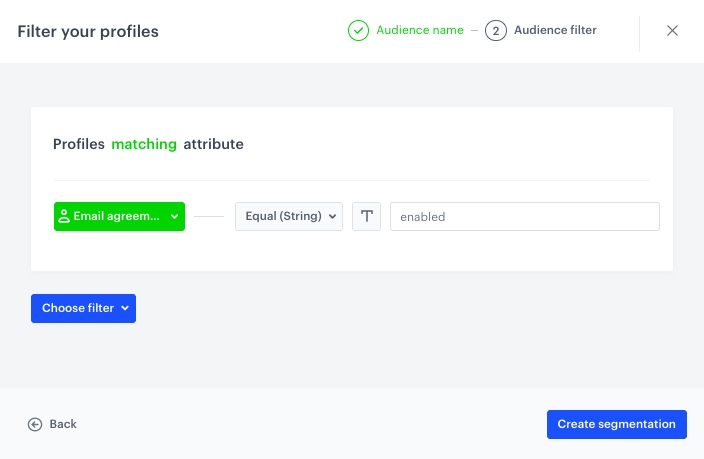Open the Equal (String) operator dropdown

(288, 217)
